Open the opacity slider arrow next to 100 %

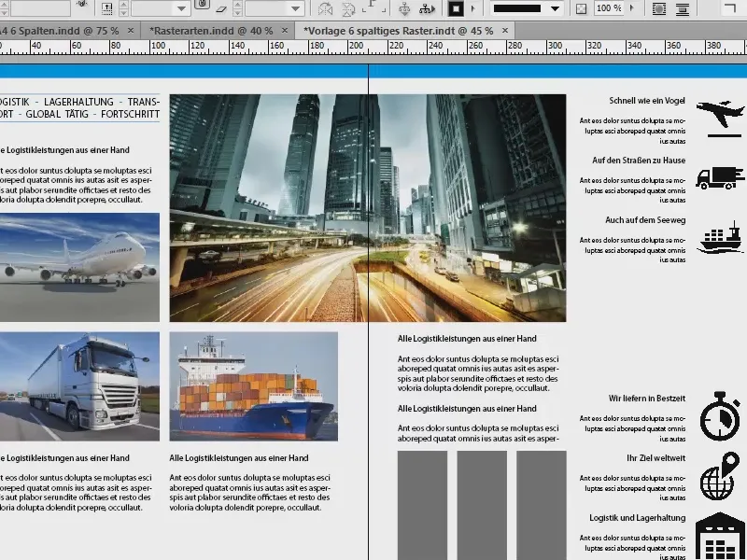click(x=632, y=8)
